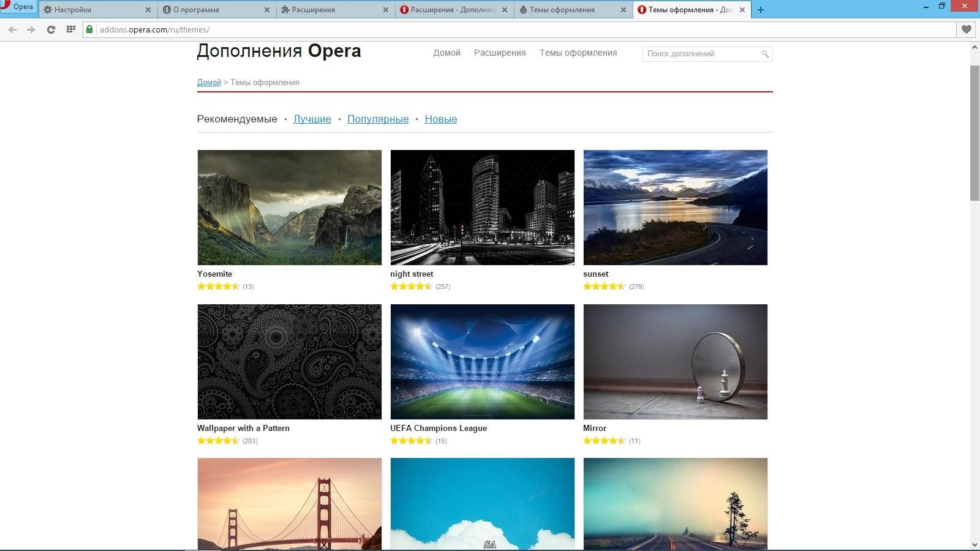This screenshot has width=980, height=551.
Task: Click sunset star rating
Action: click(x=604, y=286)
